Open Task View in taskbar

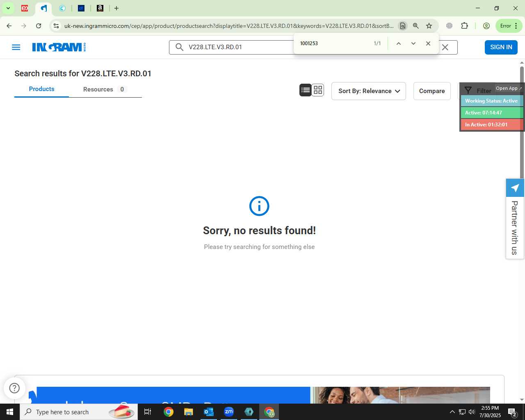click(x=148, y=412)
